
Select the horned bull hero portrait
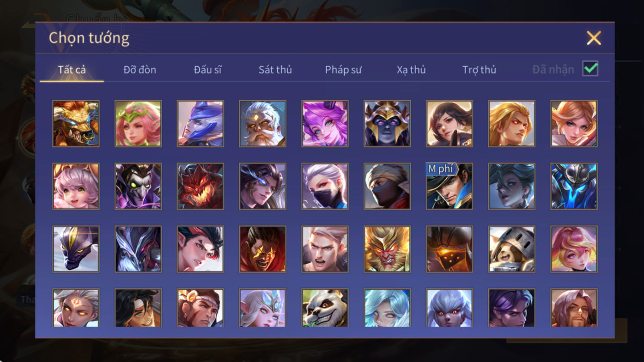coord(76,124)
